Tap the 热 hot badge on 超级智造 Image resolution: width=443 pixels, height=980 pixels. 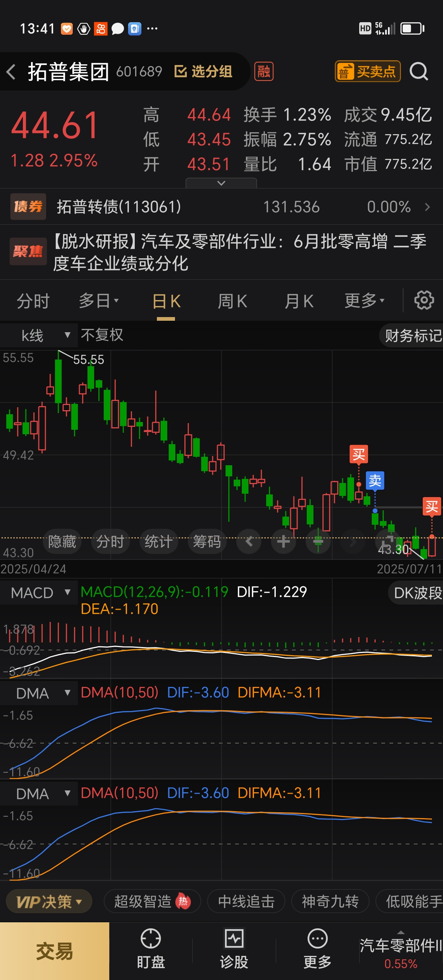(183, 901)
